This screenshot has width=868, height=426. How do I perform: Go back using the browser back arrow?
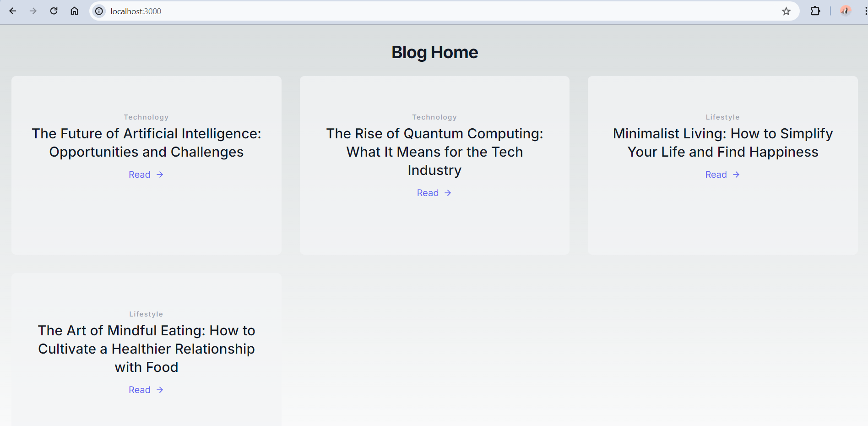click(x=13, y=11)
